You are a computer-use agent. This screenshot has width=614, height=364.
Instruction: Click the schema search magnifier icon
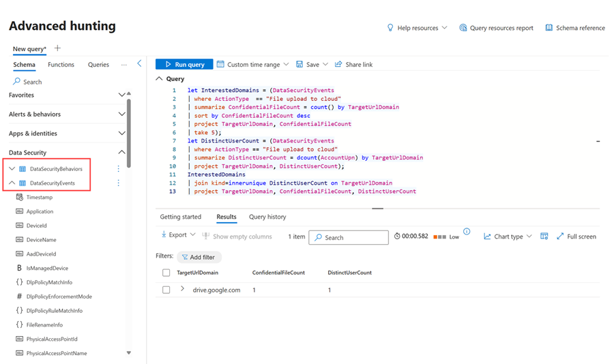click(x=16, y=81)
